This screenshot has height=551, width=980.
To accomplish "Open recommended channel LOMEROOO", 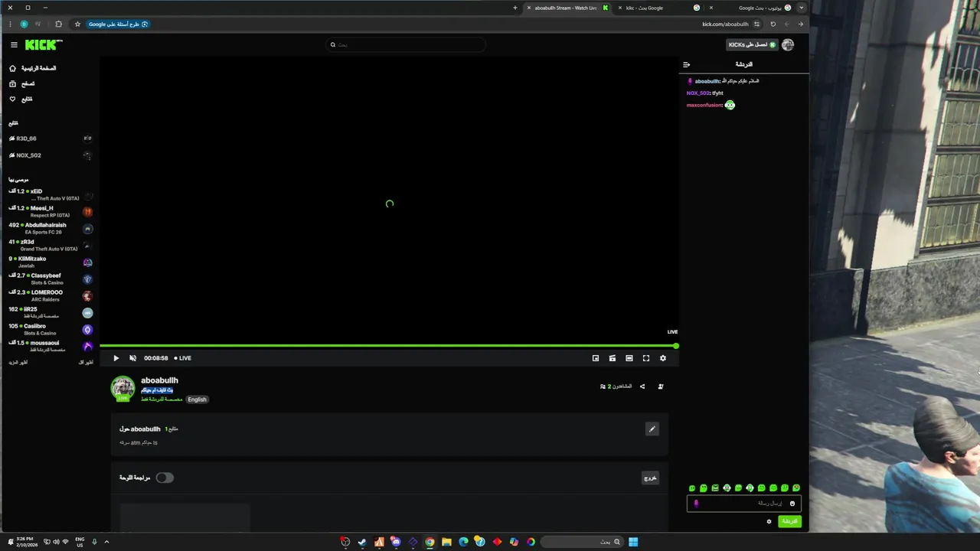I will coord(50,295).
